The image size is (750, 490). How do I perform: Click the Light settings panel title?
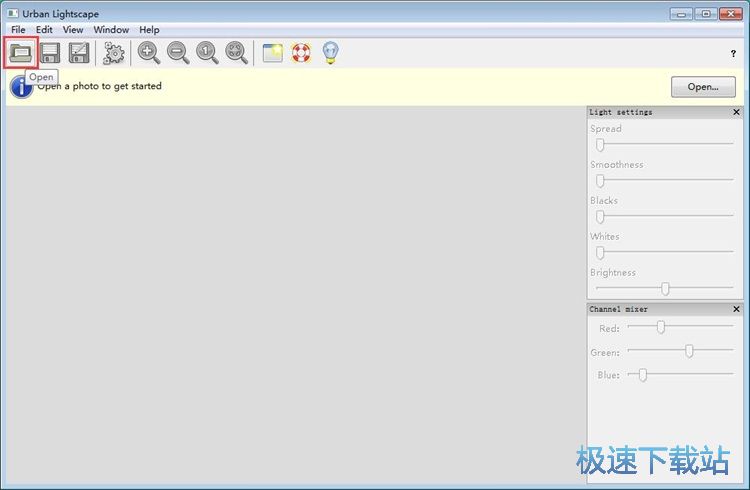(620, 112)
